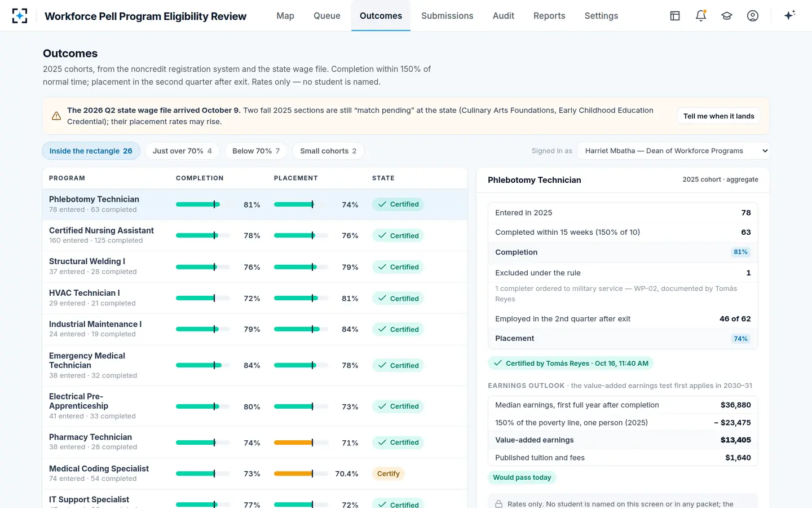Toggle the Inside the rectangle filter
The image size is (812, 508).
tap(91, 151)
